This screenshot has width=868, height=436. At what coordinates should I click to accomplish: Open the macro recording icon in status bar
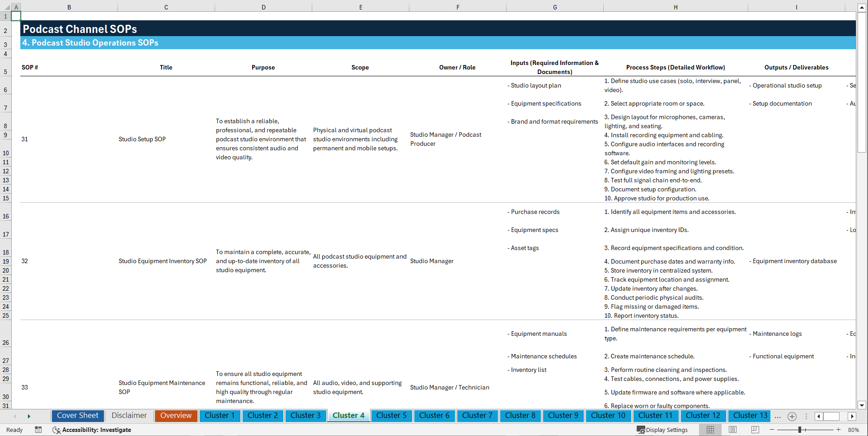[38, 430]
